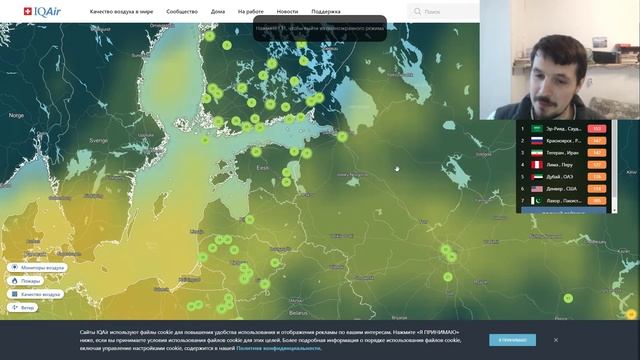Focus the Поиск search field

pos(444,11)
